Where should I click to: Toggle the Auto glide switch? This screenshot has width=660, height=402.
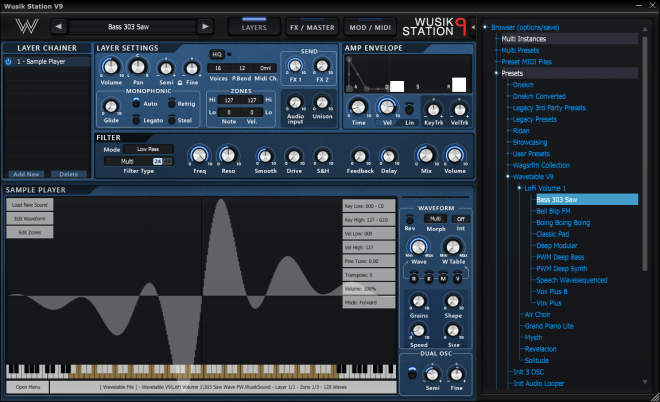click(x=136, y=103)
